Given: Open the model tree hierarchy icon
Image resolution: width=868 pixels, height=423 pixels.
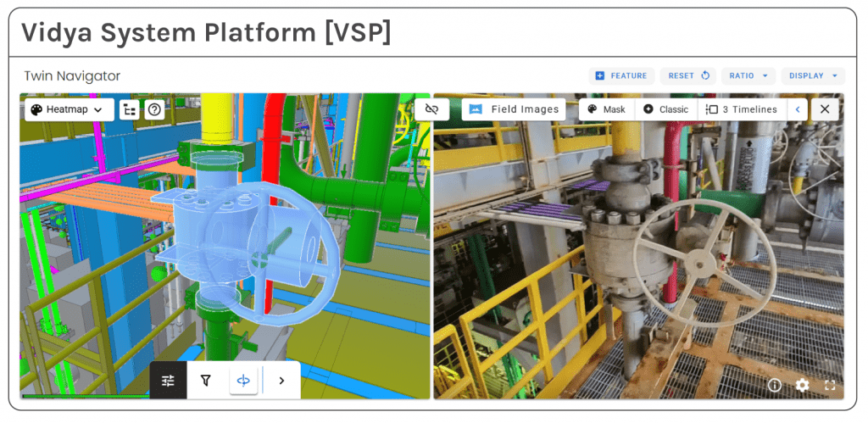Looking at the screenshot, I should [x=130, y=109].
